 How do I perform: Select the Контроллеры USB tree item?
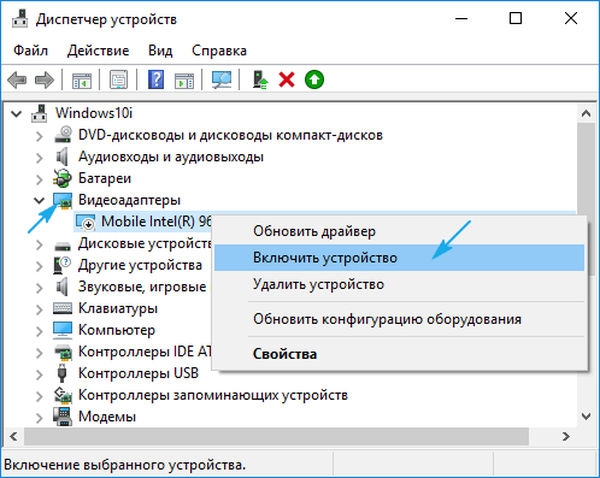pos(137,373)
